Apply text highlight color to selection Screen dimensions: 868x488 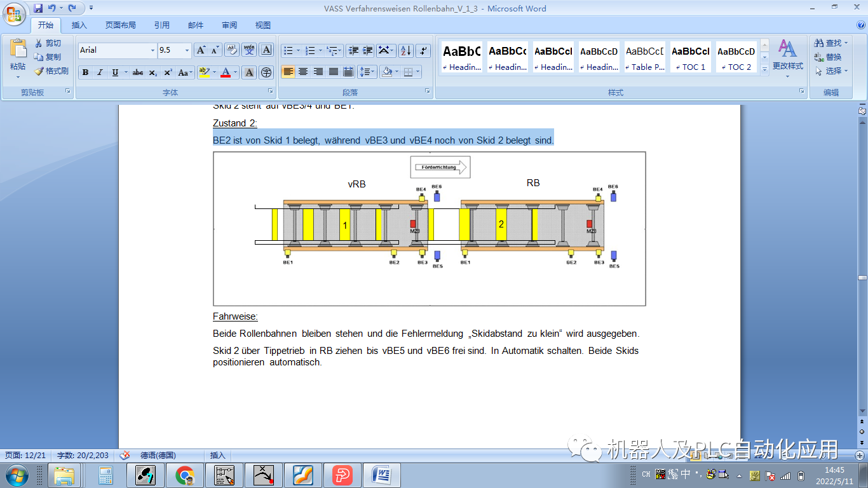point(203,72)
